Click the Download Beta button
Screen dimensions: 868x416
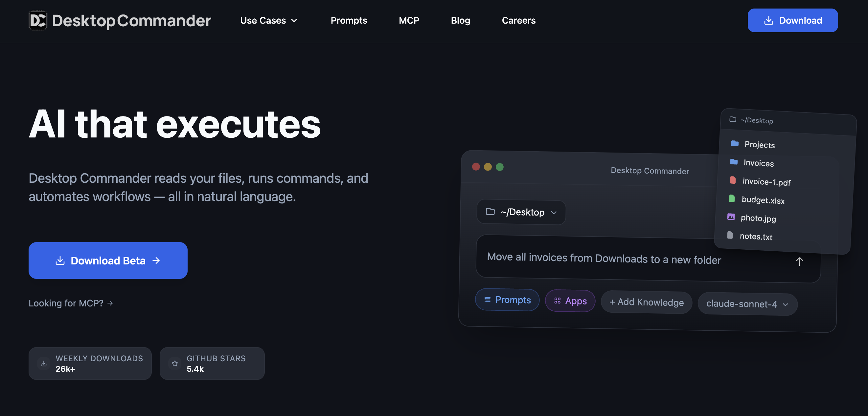pos(108,260)
